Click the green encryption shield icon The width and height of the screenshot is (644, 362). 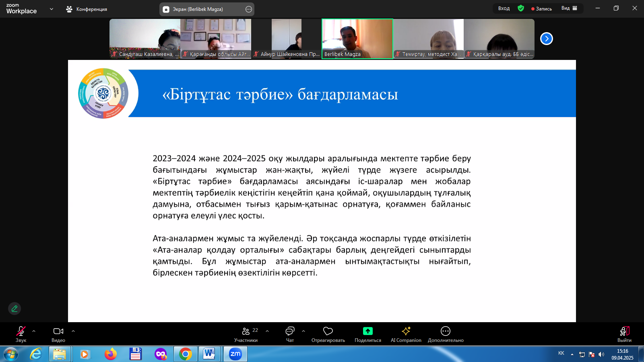521,8
